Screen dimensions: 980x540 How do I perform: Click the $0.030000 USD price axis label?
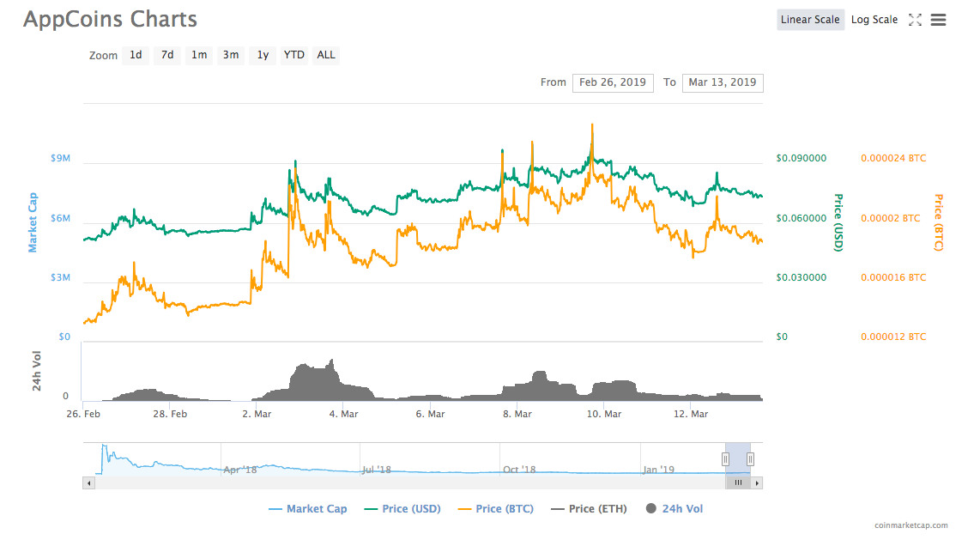802,277
